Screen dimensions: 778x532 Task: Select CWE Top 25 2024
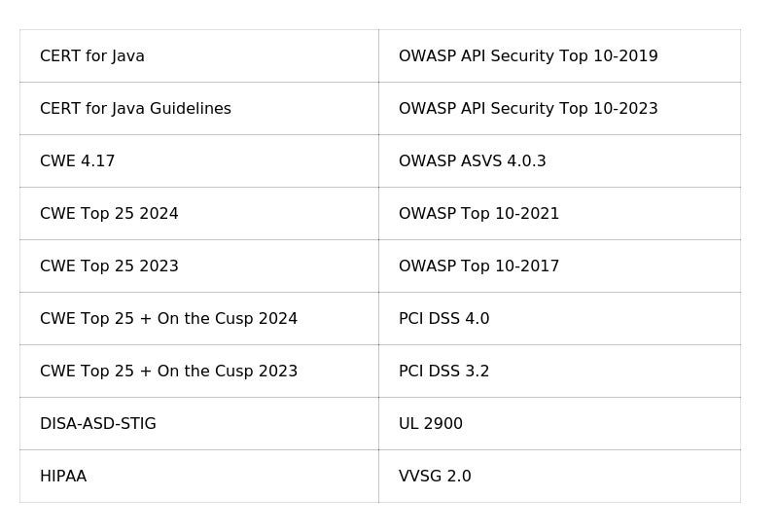click(109, 214)
